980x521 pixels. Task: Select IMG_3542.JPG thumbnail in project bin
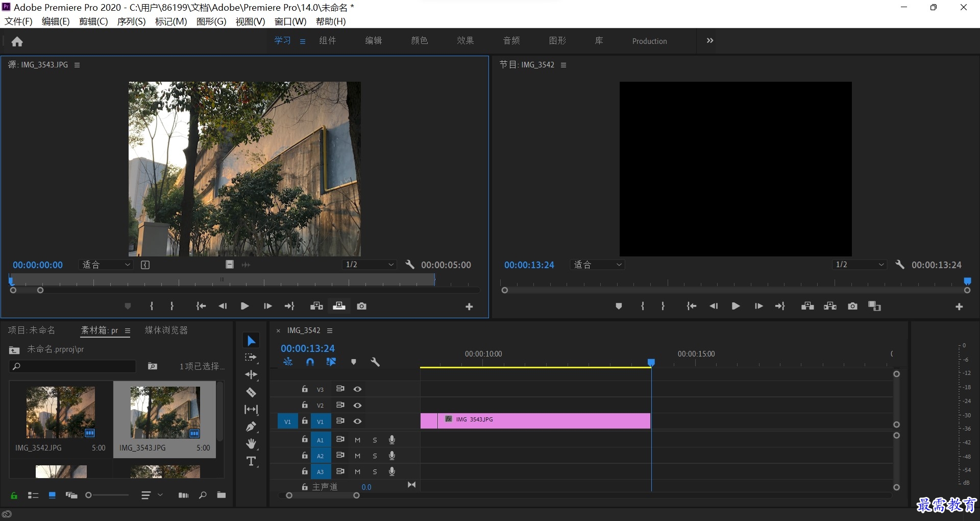click(61, 412)
